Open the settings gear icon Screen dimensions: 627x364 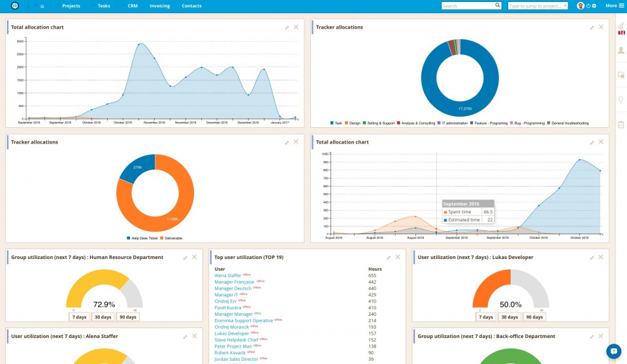tap(594, 6)
